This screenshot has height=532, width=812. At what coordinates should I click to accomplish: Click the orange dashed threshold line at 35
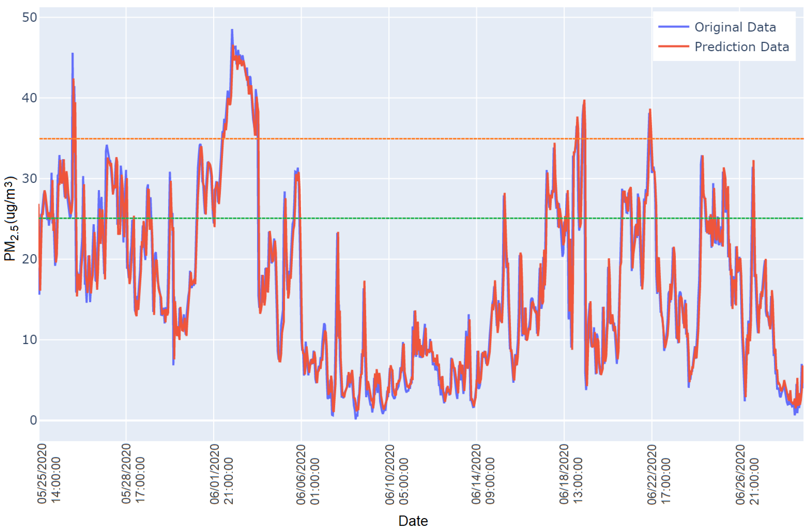click(x=421, y=139)
